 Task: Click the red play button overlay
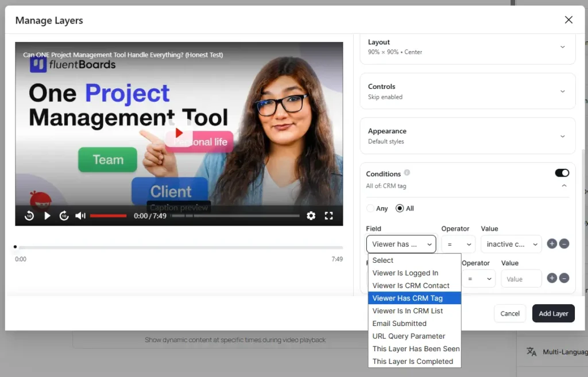[179, 133]
